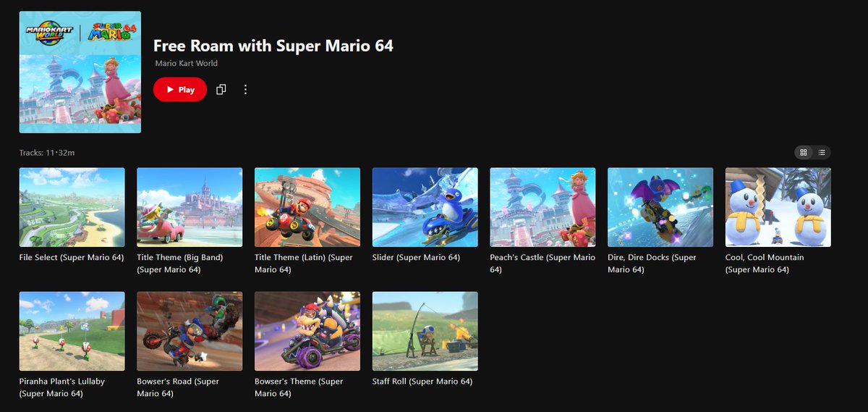Click the "File Select (Super Mario 64)" title
This screenshot has height=412, width=868.
[x=72, y=258]
